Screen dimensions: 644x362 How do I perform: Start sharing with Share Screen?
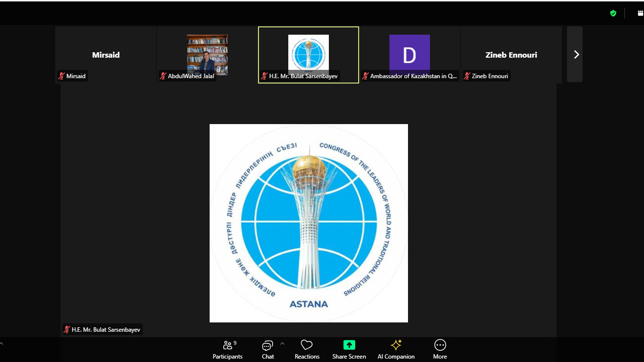click(x=349, y=349)
